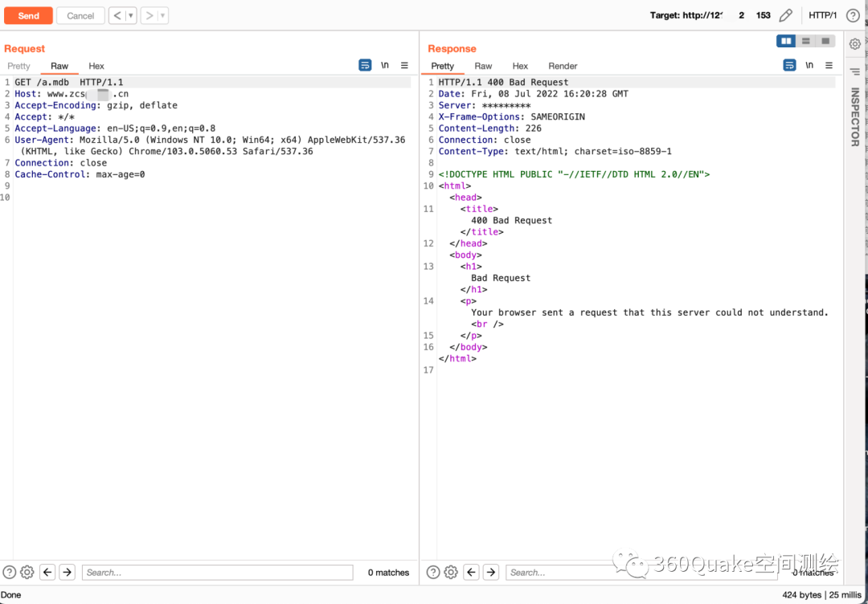Screen dimensions: 868x604
Task: Focus the Request search input field
Action: [218, 573]
